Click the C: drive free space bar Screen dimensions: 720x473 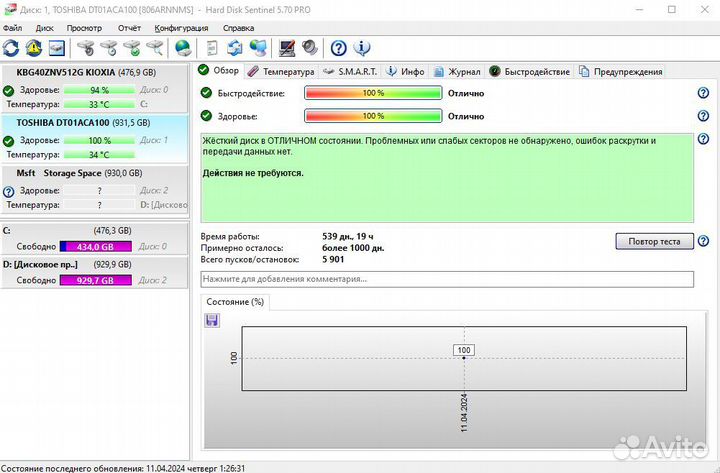[95, 246]
